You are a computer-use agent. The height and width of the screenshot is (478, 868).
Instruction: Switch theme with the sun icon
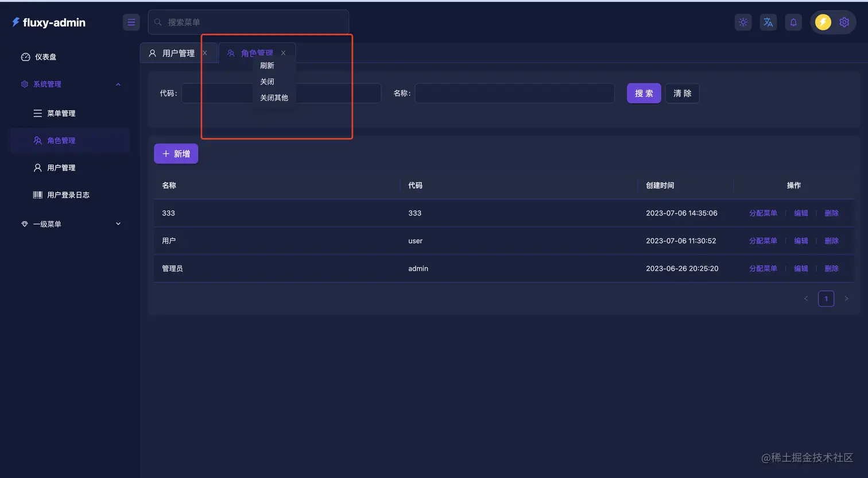pos(743,22)
